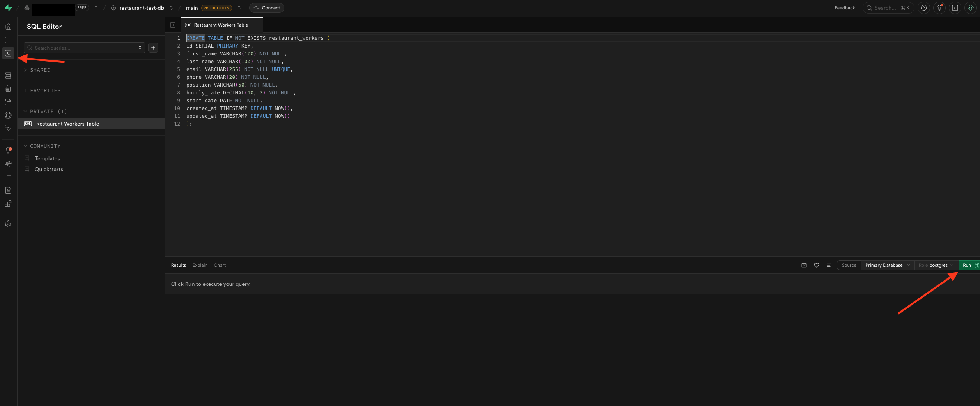The image size is (980, 406).
Task: Click the green Run button
Action: 968,265
